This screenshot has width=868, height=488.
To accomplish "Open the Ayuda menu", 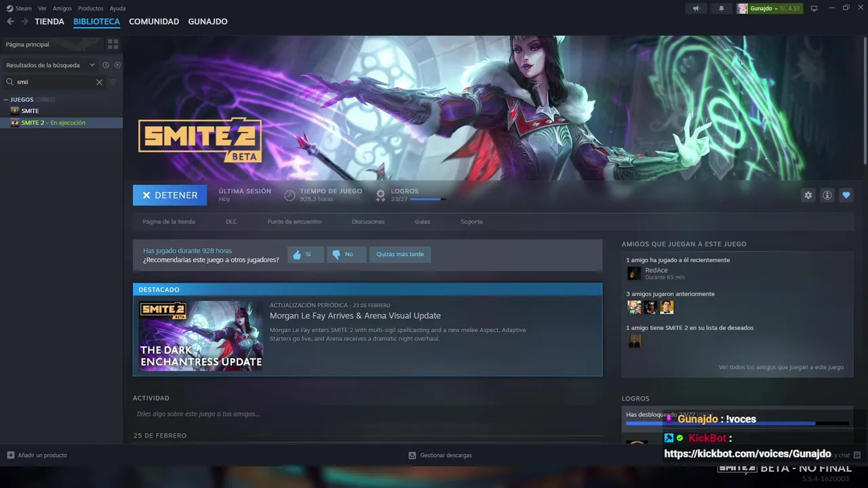I will (118, 8).
